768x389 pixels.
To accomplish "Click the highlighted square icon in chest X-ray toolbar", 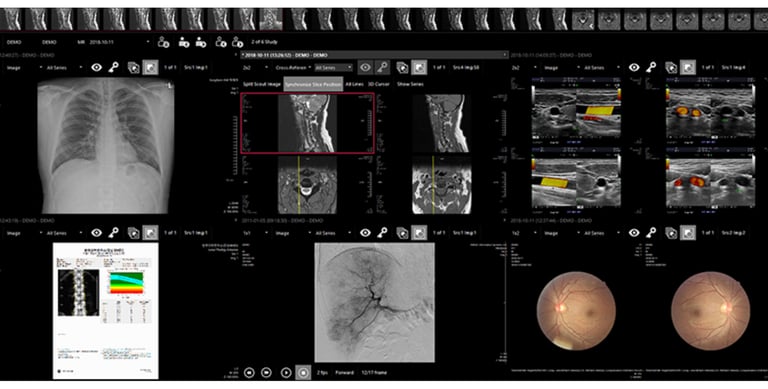I will point(150,67).
